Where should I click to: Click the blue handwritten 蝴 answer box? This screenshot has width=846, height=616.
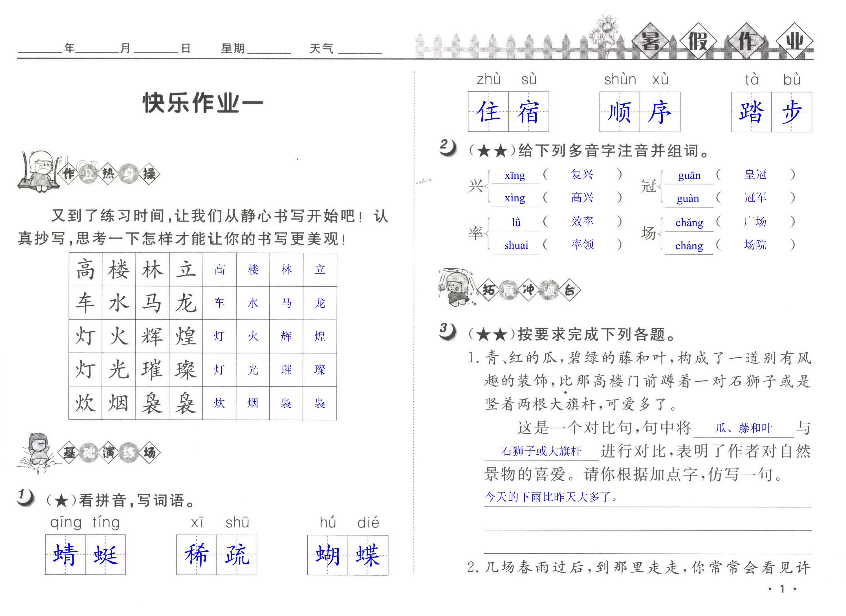(x=327, y=555)
